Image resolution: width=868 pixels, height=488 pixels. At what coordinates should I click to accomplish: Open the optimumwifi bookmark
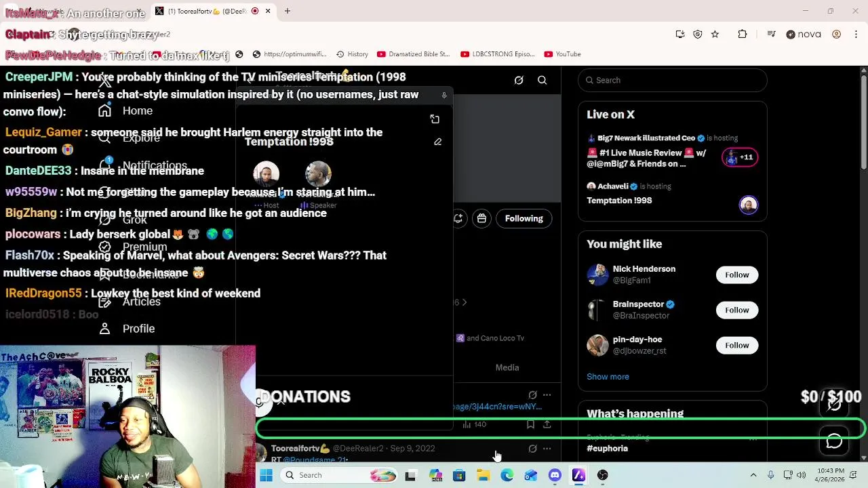(x=289, y=54)
